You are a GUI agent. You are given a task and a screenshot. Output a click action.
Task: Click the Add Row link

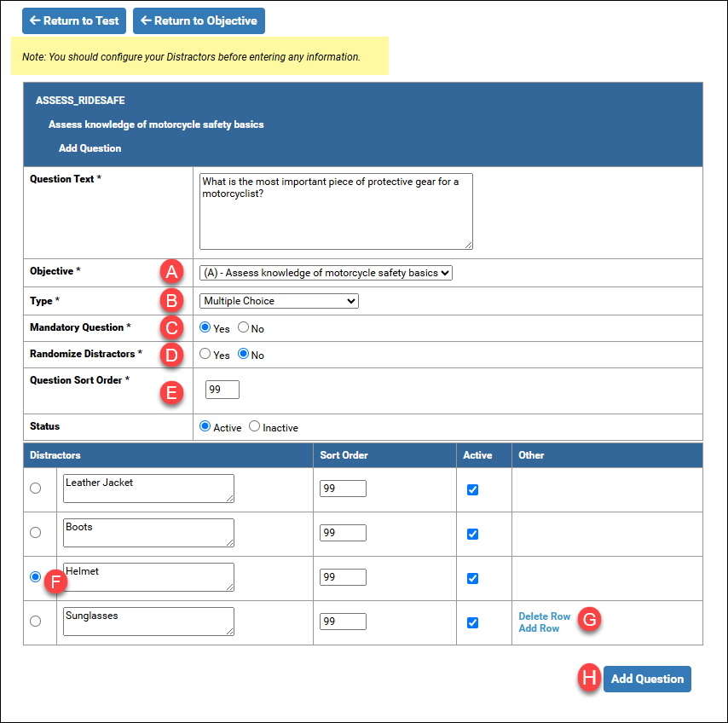click(x=539, y=628)
